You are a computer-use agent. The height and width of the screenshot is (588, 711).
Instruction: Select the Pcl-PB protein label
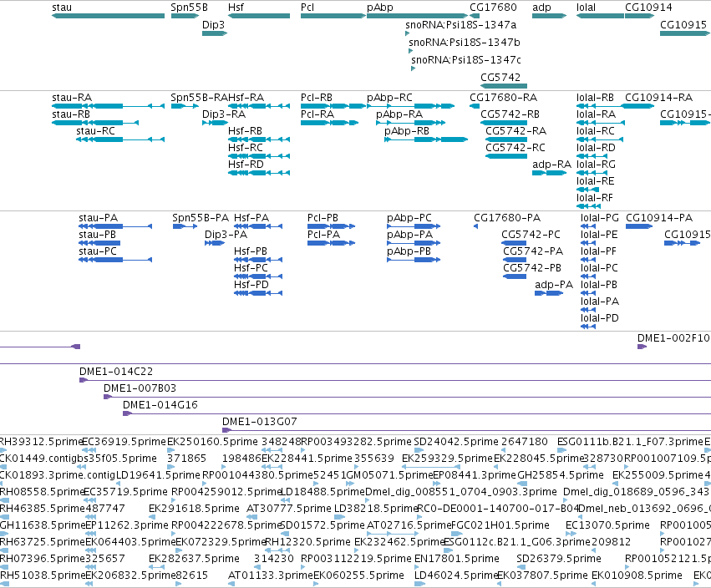click(322, 218)
